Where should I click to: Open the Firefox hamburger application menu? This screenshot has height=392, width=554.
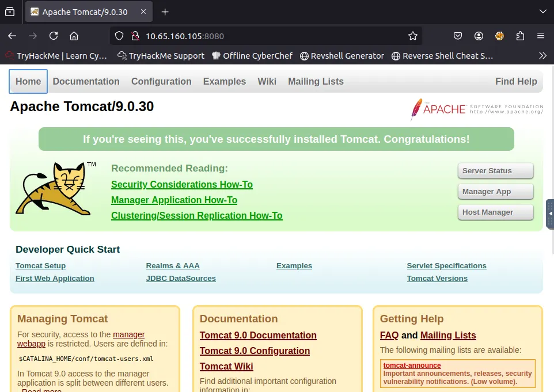[x=541, y=36]
